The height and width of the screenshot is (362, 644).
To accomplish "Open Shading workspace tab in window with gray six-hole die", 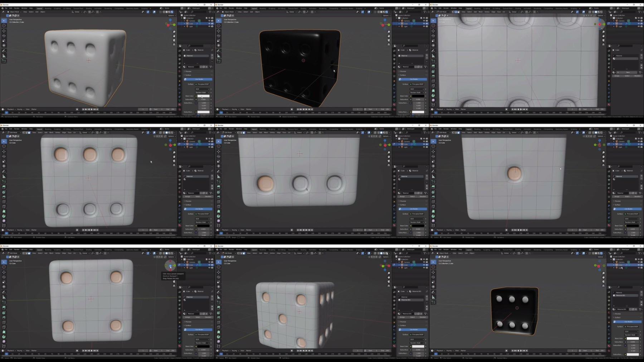I will (89, 8).
